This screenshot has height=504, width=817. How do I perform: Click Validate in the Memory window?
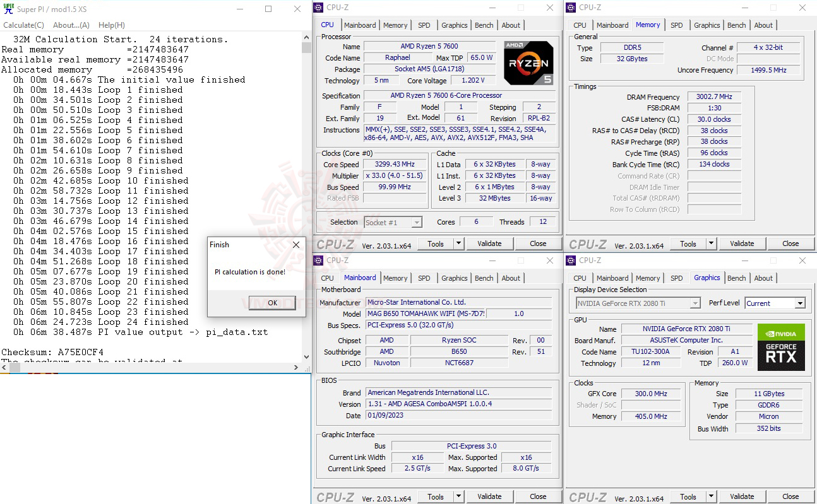coord(742,243)
